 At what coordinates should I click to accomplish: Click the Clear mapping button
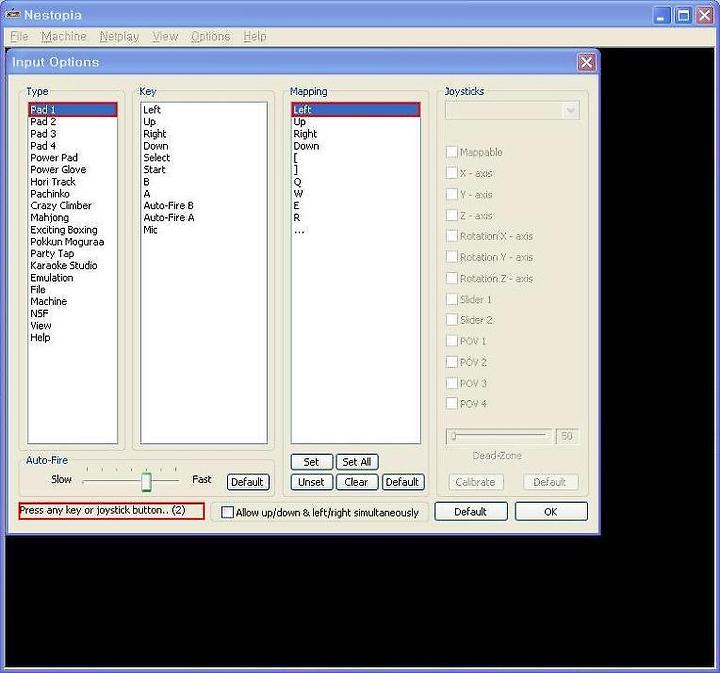[x=357, y=482]
